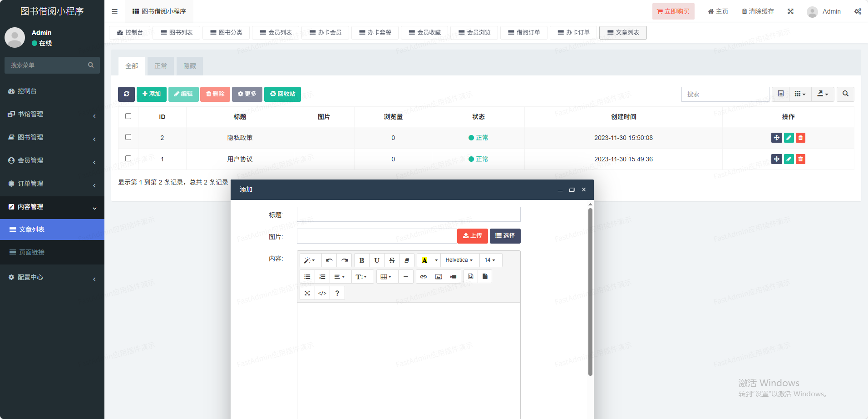Refresh the article table list

[126, 94]
